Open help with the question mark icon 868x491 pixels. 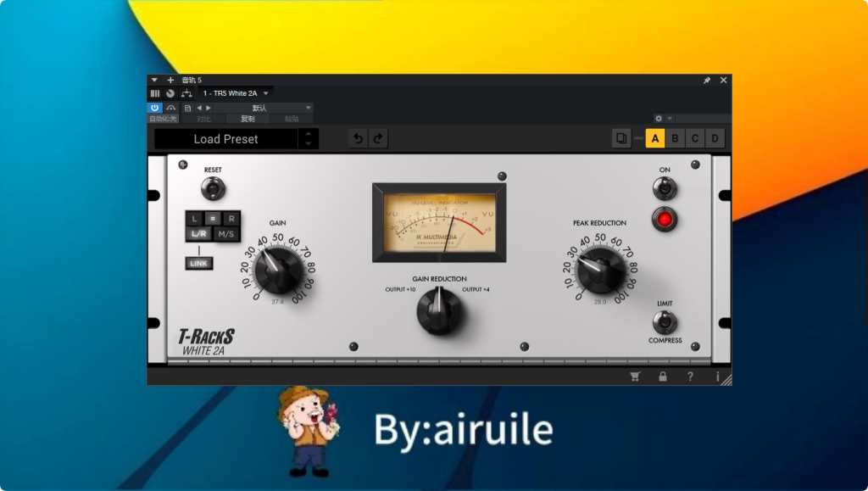[690, 377]
